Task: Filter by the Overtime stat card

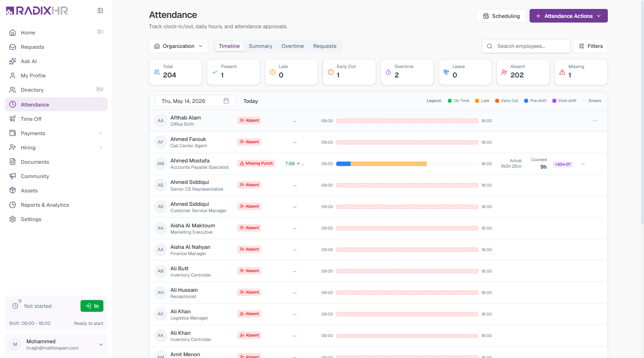Action: coord(407,72)
